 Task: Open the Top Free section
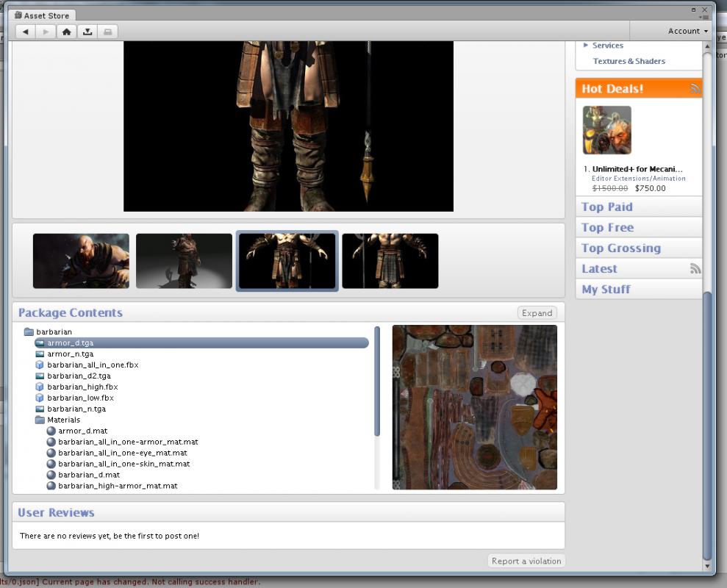pos(607,228)
